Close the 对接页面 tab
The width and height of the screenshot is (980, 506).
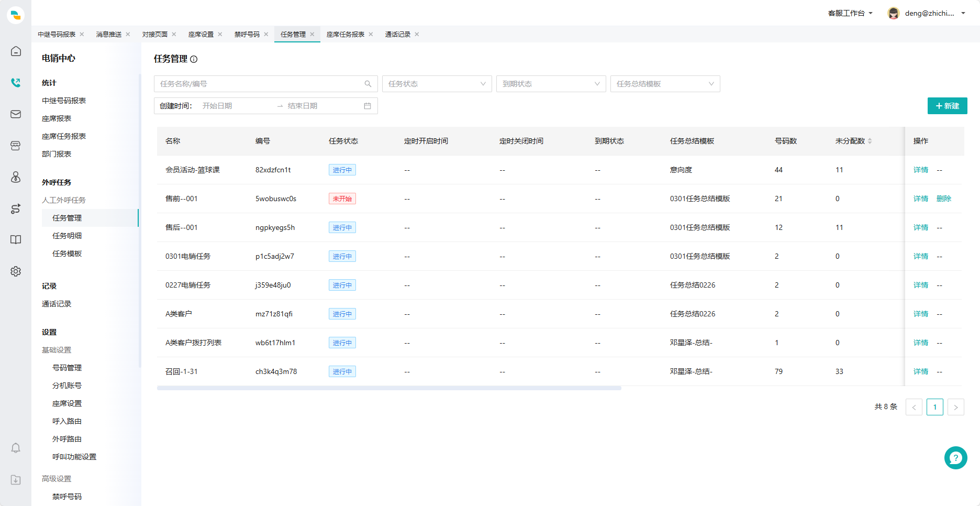coord(174,34)
